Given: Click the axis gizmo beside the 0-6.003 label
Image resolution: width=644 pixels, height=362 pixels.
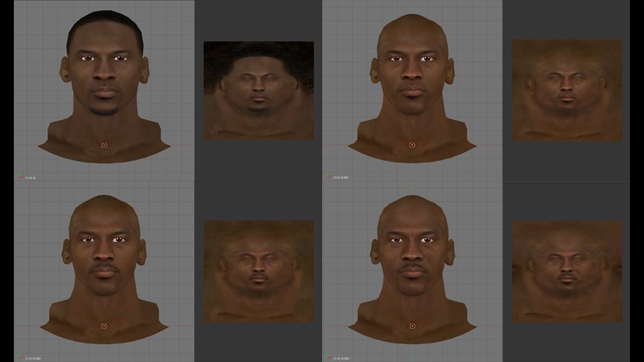Looking at the screenshot, I should coord(328,358).
